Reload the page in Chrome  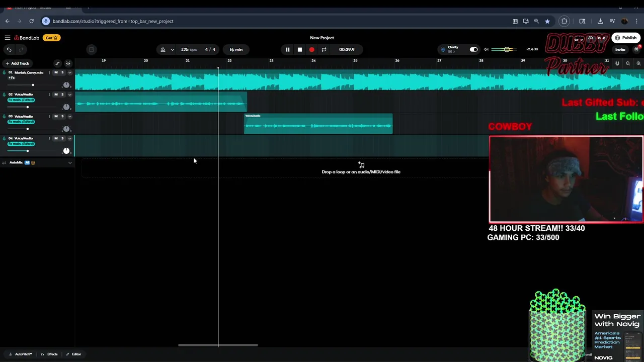[31, 21]
